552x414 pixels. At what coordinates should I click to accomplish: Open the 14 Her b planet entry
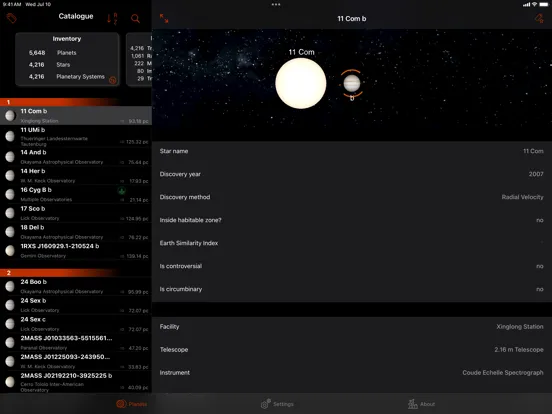tap(76, 176)
